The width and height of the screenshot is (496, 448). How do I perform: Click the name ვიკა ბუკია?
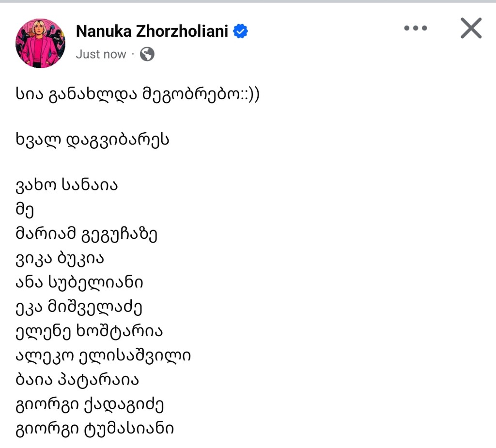point(60,259)
